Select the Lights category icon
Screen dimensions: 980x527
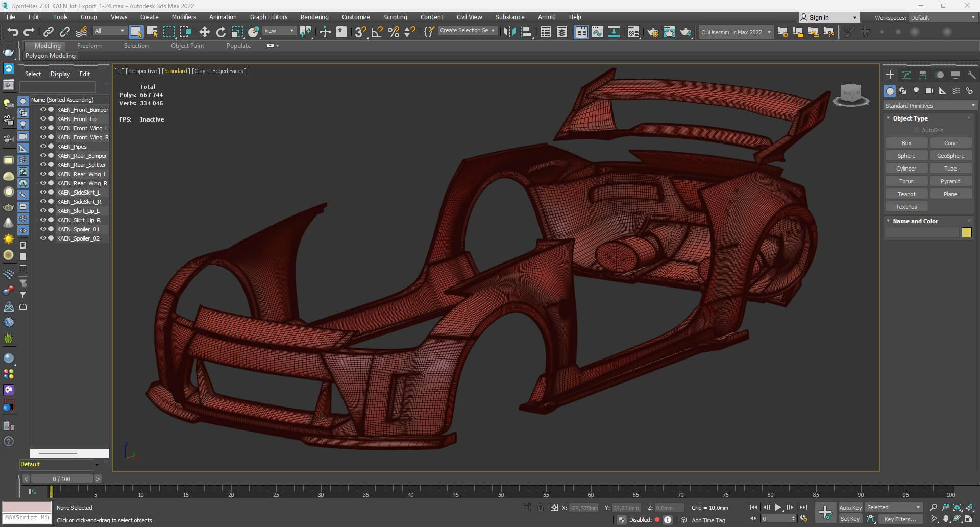pos(916,91)
